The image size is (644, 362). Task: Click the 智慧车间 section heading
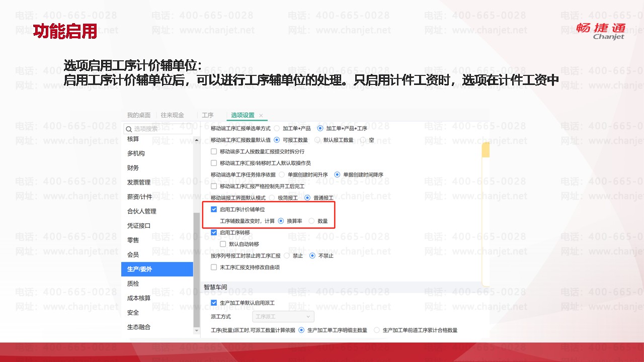click(x=215, y=287)
